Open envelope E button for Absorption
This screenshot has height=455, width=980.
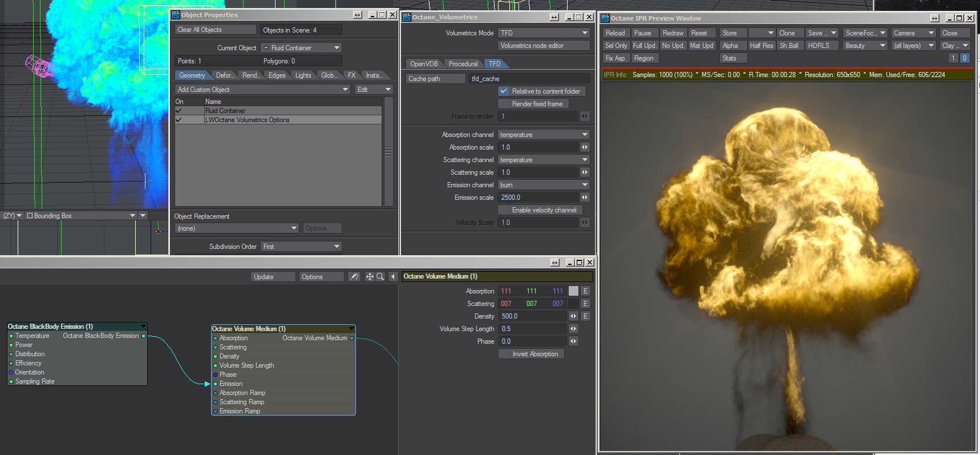585,291
